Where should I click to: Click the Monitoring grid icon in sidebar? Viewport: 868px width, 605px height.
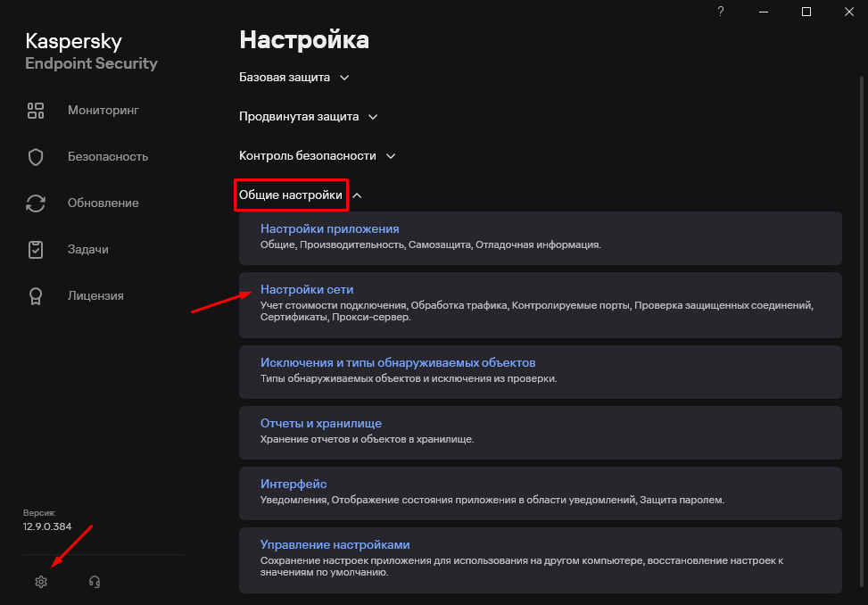point(36,111)
